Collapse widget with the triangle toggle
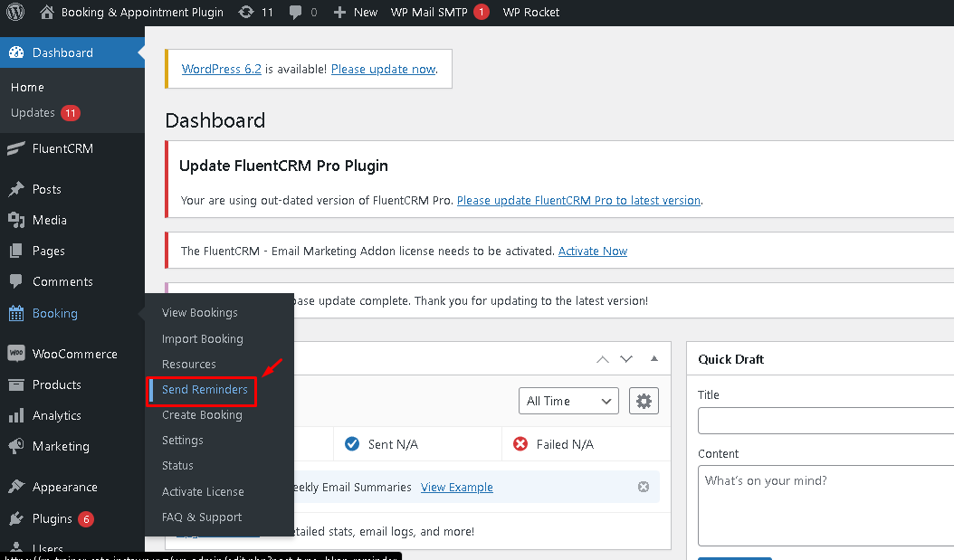Screen dimensions: 954x560 [x=654, y=359]
